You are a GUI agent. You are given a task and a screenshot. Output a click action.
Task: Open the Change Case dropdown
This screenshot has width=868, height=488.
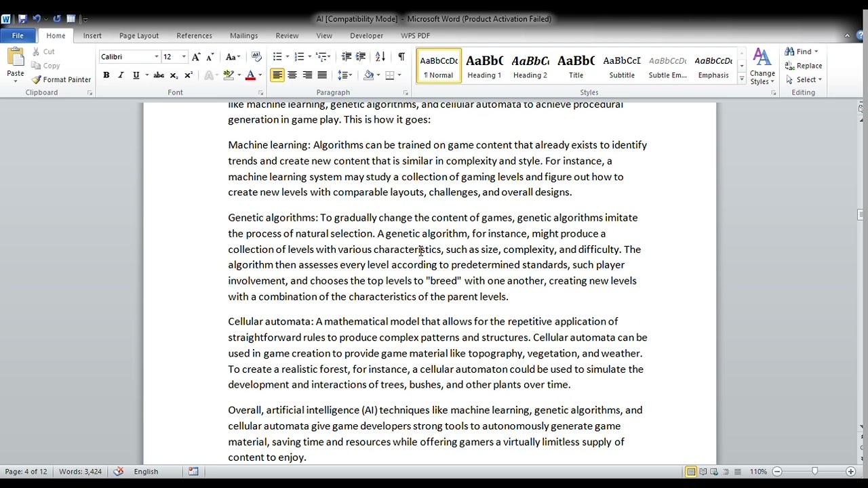[233, 57]
